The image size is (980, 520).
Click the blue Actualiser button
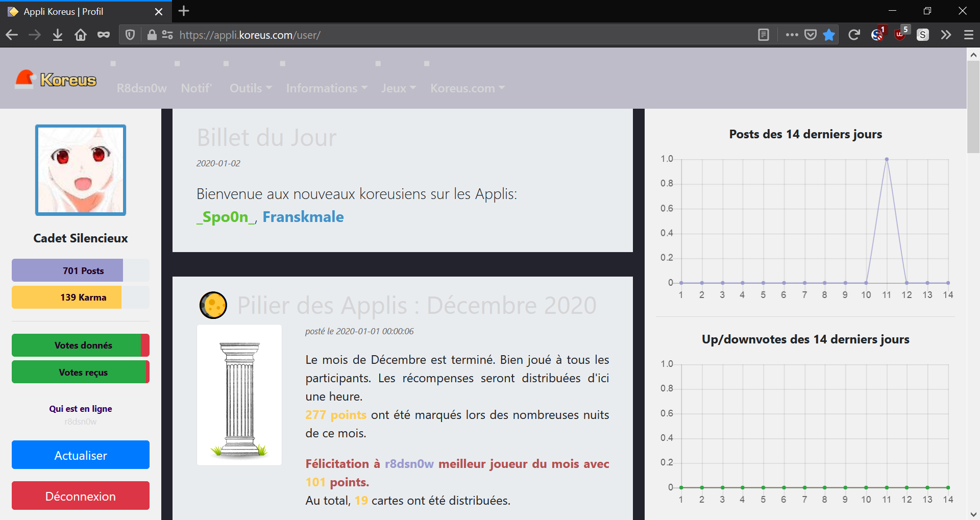pyautogui.click(x=81, y=455)
